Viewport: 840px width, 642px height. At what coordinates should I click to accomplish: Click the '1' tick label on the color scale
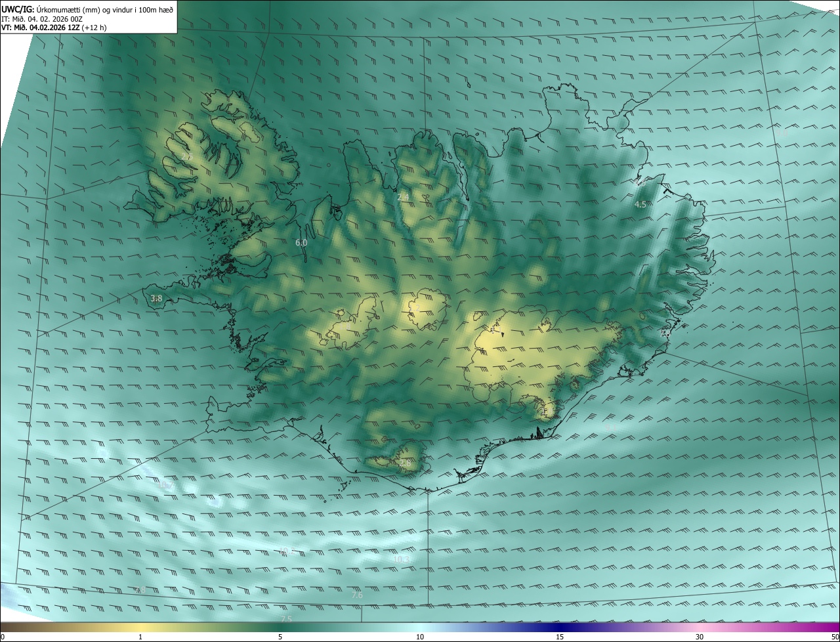point(140,637)
